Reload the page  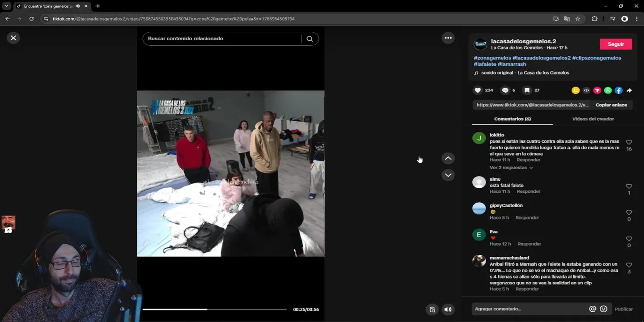31,19
